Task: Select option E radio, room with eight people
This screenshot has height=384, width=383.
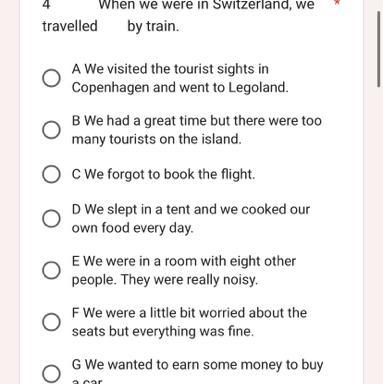Action: [51, 270]
